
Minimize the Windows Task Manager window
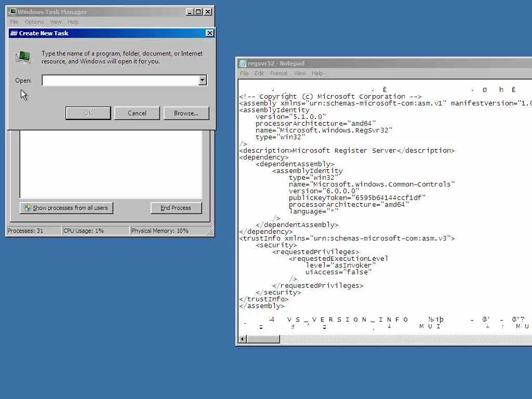pyautogui.click(x=190, y=12)
